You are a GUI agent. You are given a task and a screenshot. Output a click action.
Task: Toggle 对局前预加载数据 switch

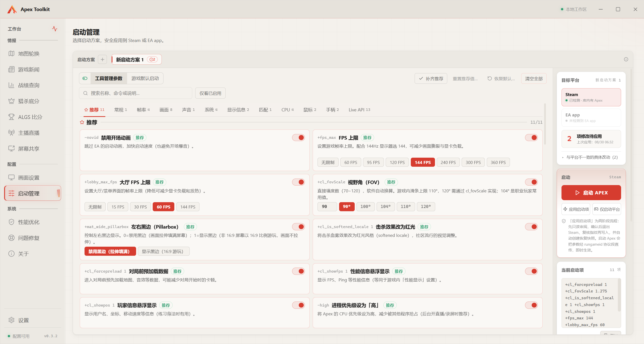[x=298, y=271]
